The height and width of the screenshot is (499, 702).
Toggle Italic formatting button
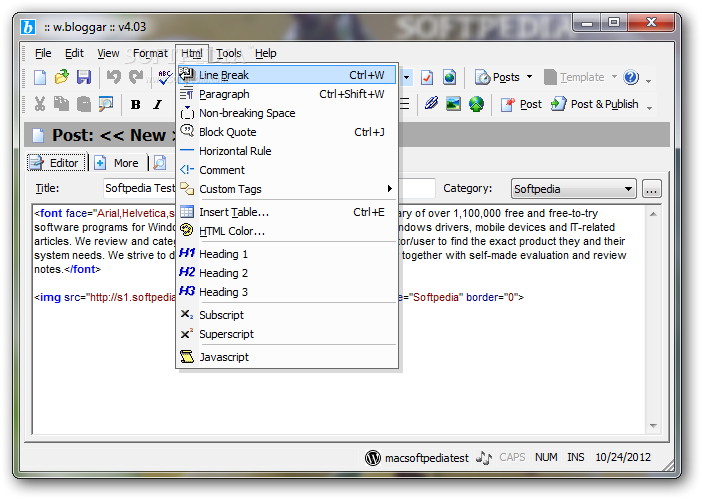(157, 105)
